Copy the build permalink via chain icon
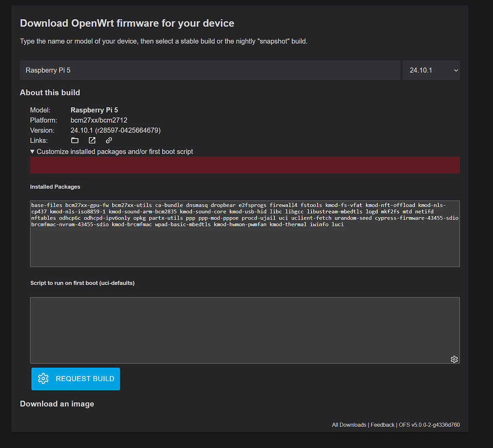Image resolution: width=493 pixels, height=448 pixels. pyautogui.click(x=109, y=140)
